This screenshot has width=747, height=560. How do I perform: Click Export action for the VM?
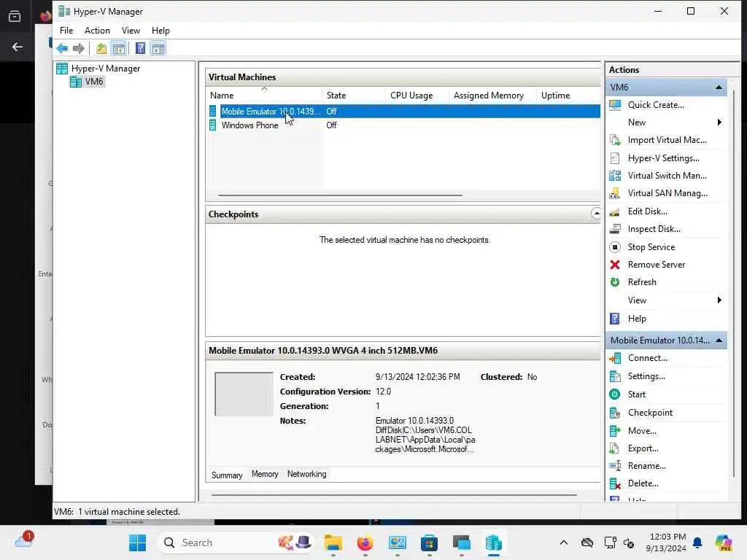coord(643,448)
